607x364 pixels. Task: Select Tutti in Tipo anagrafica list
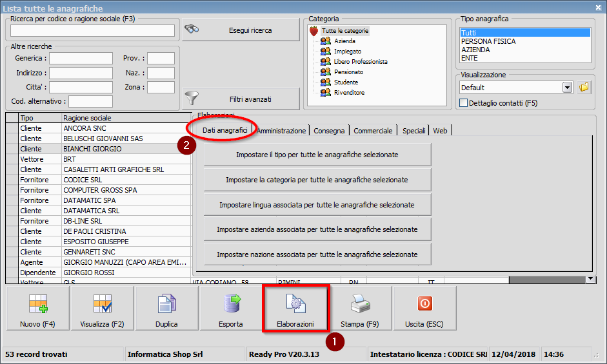point(525,33)
